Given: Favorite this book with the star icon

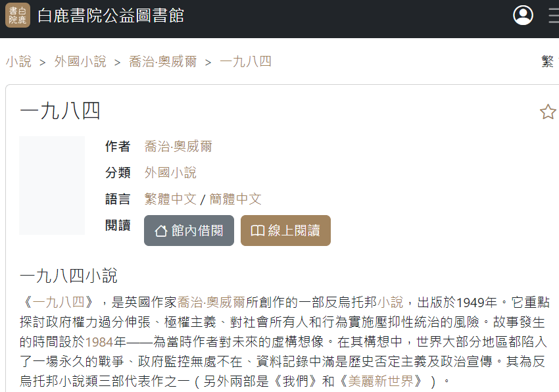Looking at the screenshot, I should click(x=547, y=112).
